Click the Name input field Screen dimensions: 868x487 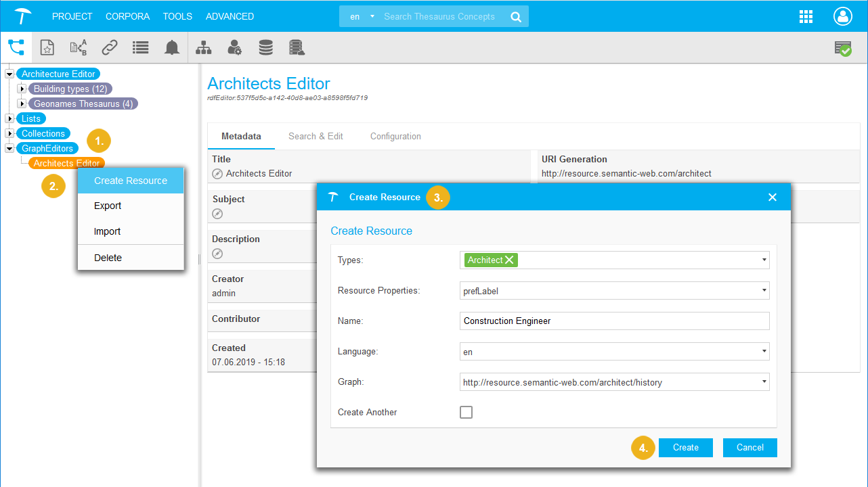coord(613,321)
